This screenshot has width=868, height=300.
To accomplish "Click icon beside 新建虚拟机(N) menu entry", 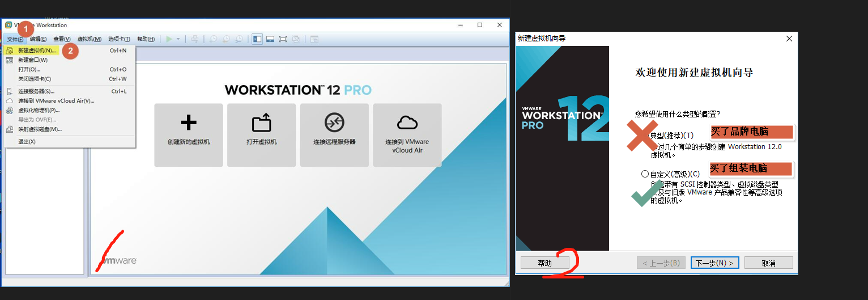I will 10,50.
